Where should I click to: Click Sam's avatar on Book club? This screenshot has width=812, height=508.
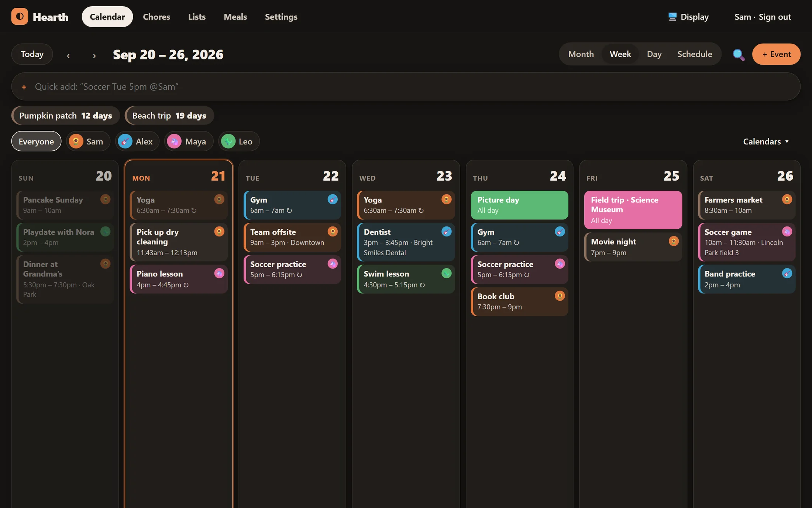click(560, 296)
